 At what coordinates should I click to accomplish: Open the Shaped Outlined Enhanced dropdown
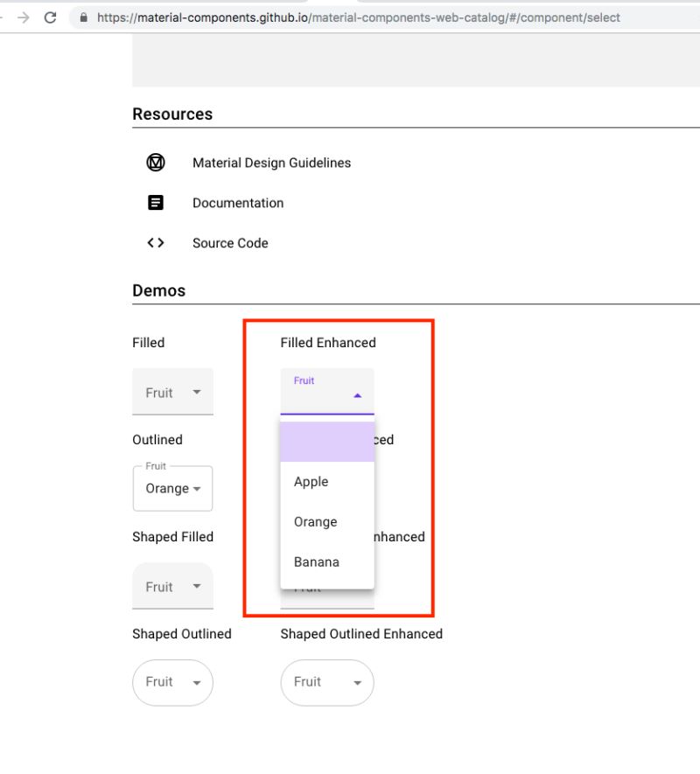326,682
